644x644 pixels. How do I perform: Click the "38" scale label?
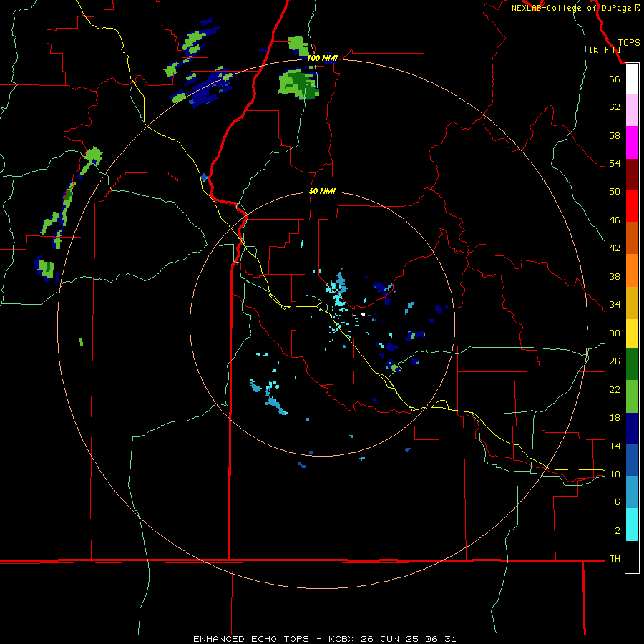(615, 277)
